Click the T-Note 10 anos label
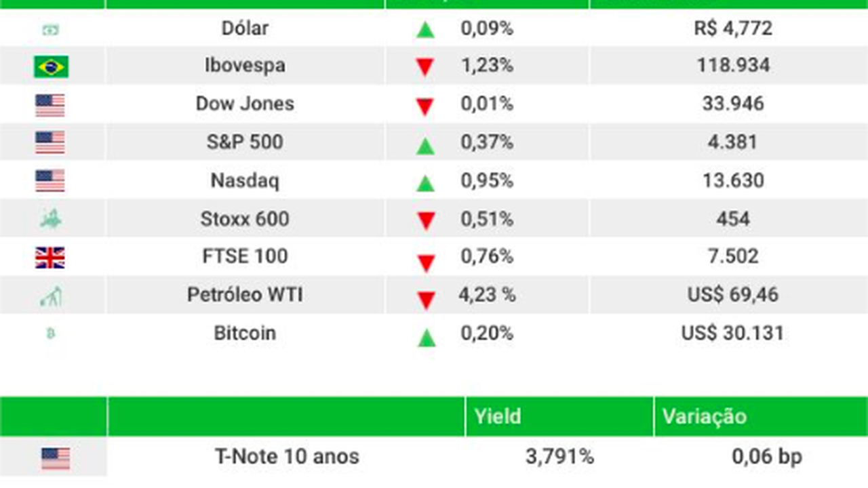Image resolution: width=868 pixels, height=488 pixels. point(287,456)
